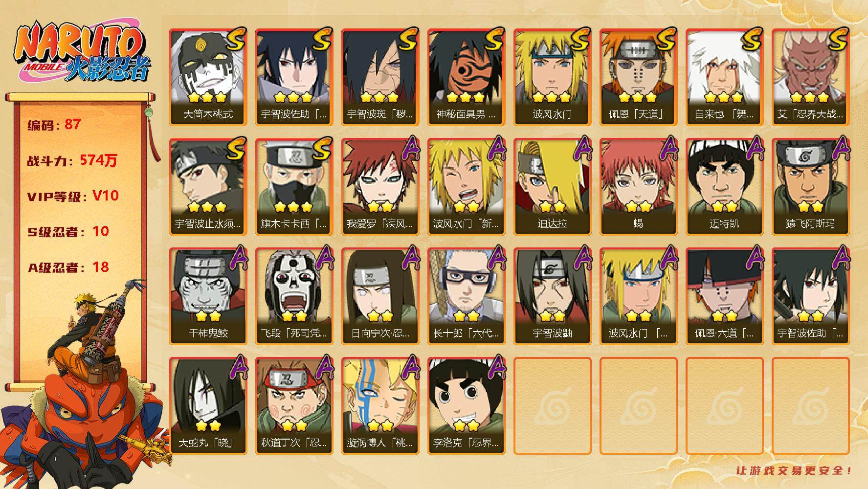Select the 蝎 ninja card

click(638, 187)
